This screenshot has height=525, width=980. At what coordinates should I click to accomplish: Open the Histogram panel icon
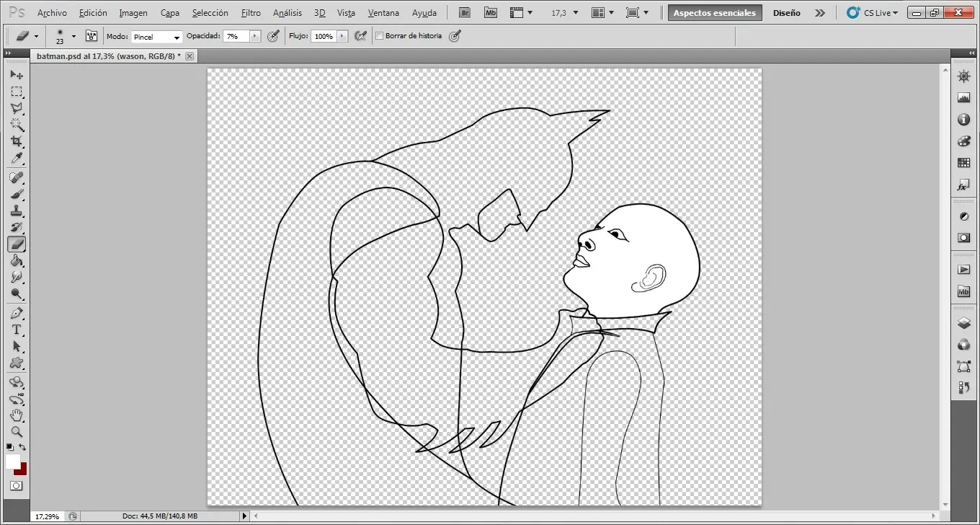963,97
